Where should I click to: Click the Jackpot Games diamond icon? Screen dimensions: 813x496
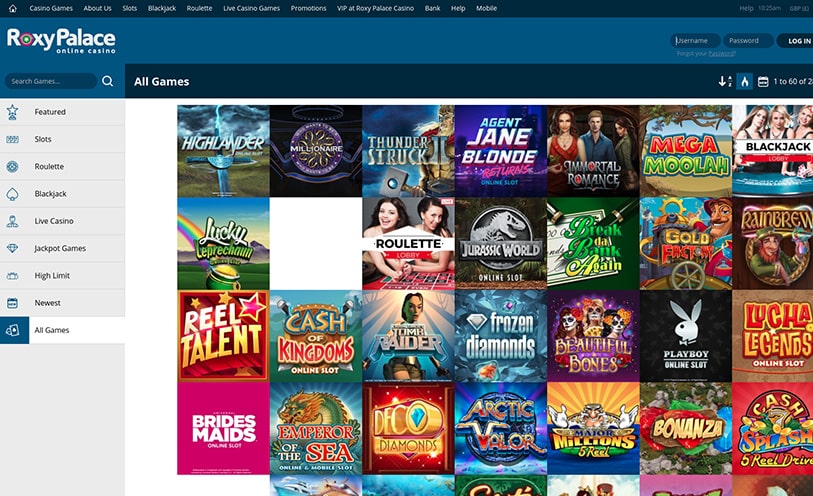(12, 248)
